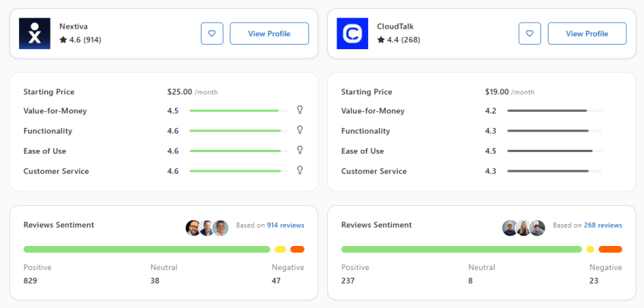Click the lightbulb icon on Nextiva's Functionality row
This screenshot has width=644, height=308.
pyautogui.click(x=300, y=129)
